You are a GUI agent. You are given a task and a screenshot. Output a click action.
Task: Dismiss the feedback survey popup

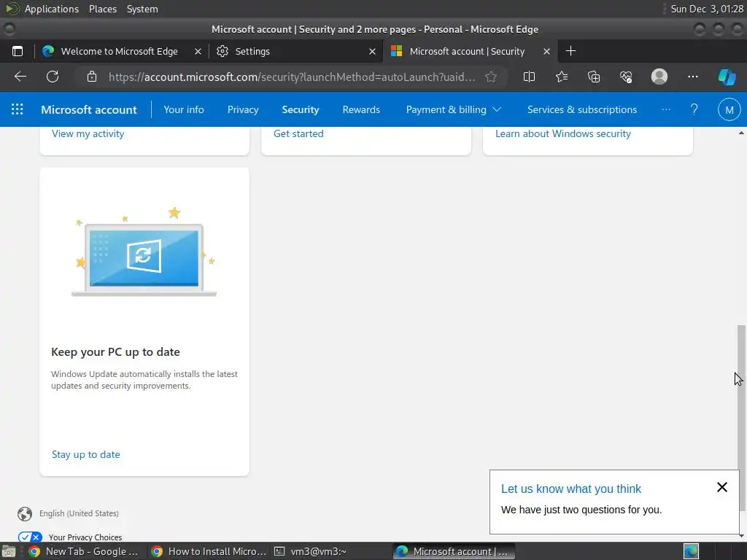721,487
